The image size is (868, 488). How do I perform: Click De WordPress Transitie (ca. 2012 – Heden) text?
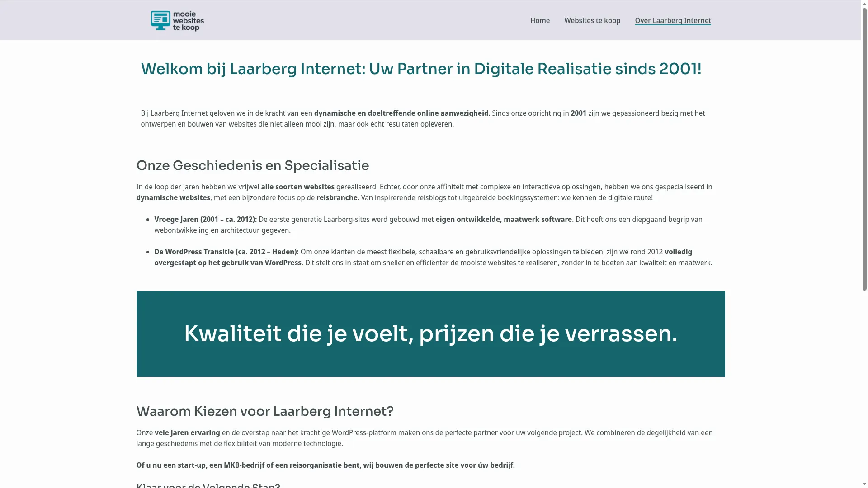click(x=226, y=252)
